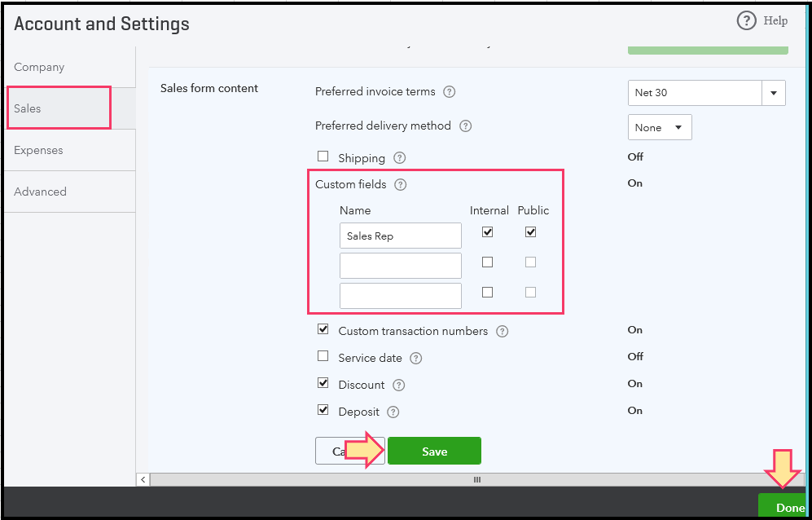This screenshot has height=520, width=812.
Task: Click the Help question mark icon
Action: (x=746, y=21)
